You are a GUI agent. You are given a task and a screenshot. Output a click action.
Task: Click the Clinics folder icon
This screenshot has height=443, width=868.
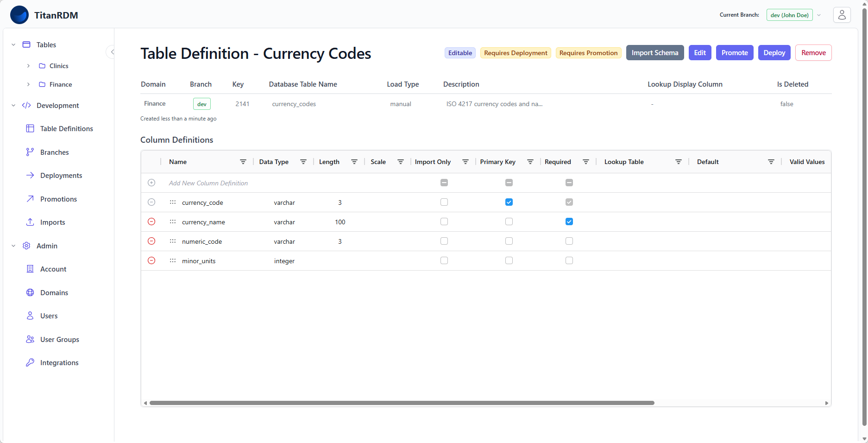click(42, 66)
